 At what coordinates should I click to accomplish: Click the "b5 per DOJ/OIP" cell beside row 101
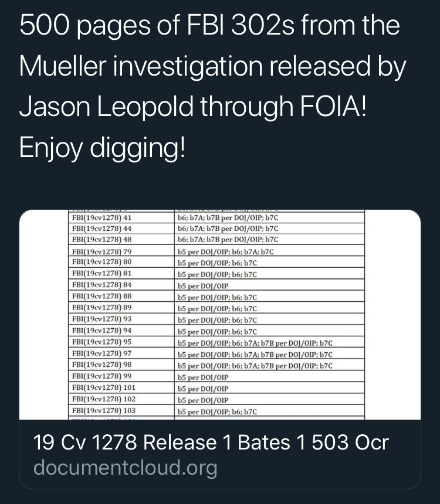pos(202,388)
